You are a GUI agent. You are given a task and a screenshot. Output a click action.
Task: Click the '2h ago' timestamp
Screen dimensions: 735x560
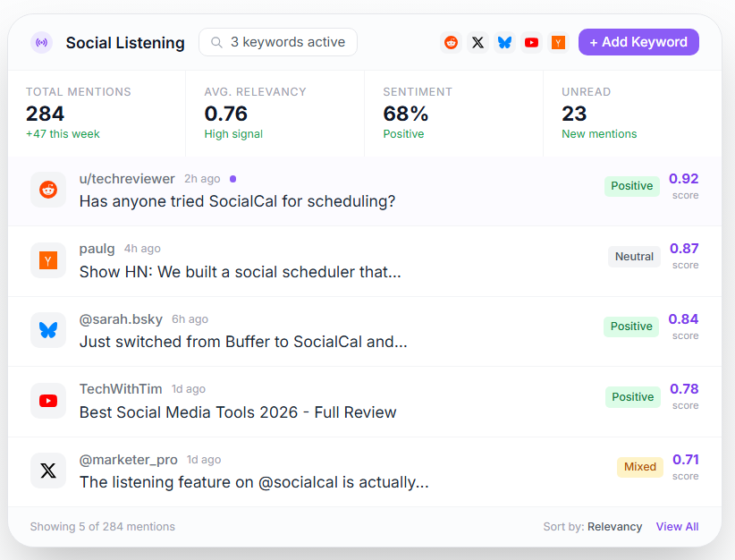(202, 179)
